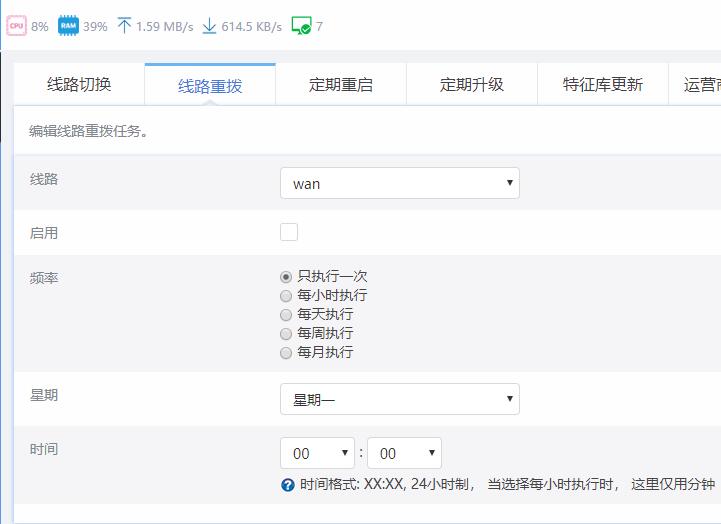The height and width of the screenshot is (524, 721).
Task: Expand the 星期 weekday dropdown
Action: point(399,399)
